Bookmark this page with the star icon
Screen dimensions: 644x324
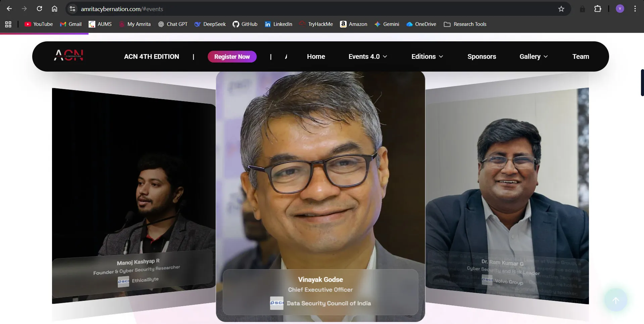(x=561, y=9)
